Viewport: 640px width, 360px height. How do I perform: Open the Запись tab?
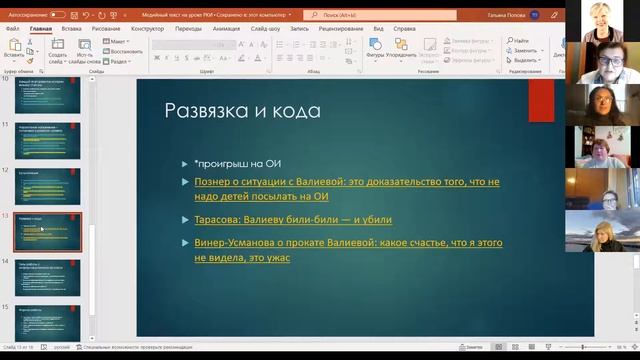point(299,29)
